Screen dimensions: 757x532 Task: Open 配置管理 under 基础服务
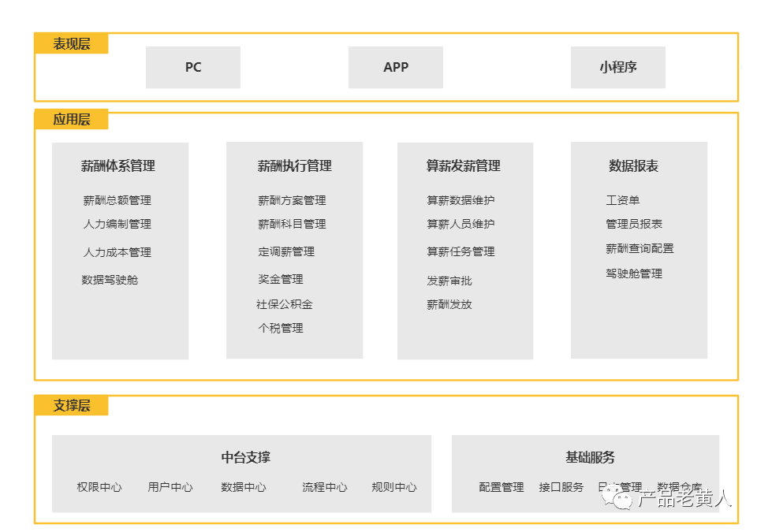coord(503,487)
